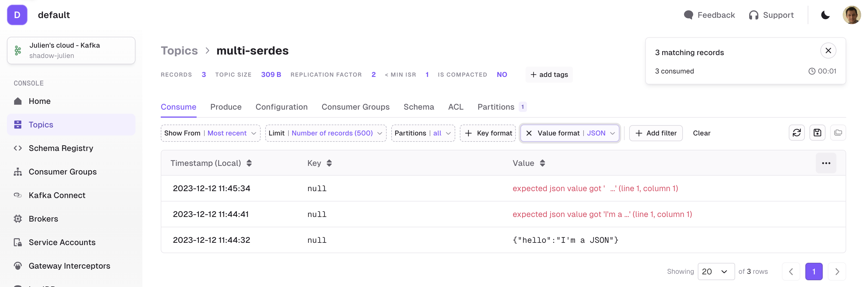This screenshot has width=868, height=287.
Task: Open Service Accounts in the sidebar
Action: (x=71, y=243)
